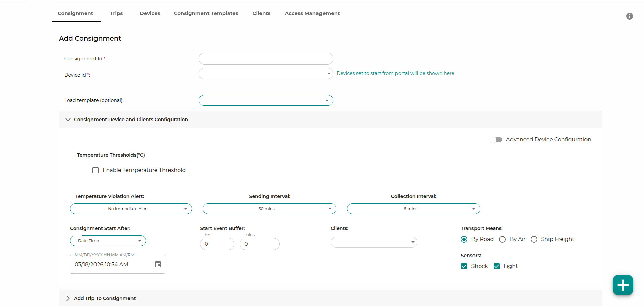
Task: Select By Air transport option
Action: [x=502, y=239]
